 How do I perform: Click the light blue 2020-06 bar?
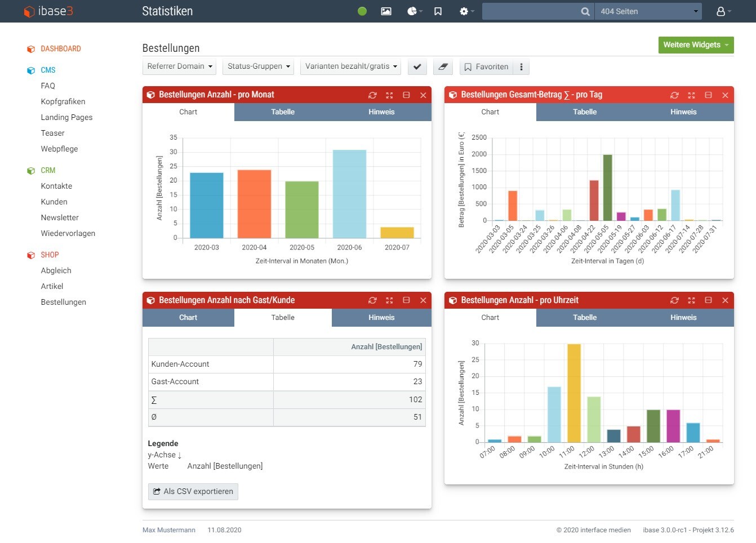(349, 193)
